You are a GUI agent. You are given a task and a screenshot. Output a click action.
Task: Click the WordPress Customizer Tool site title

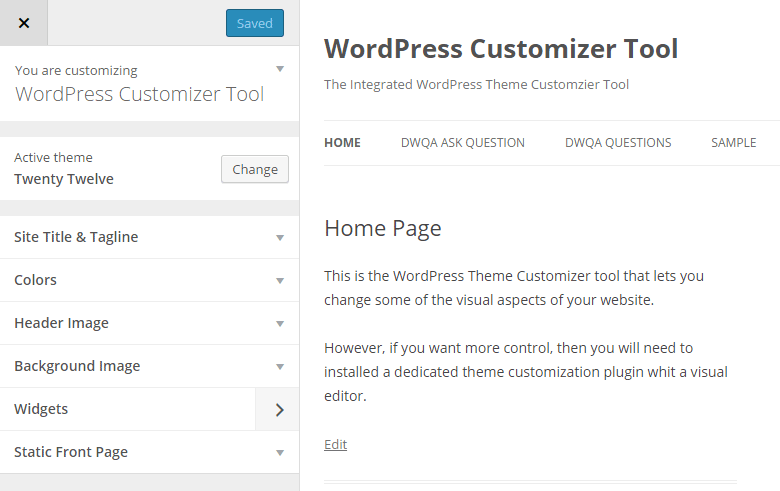(x=501, y=49)
